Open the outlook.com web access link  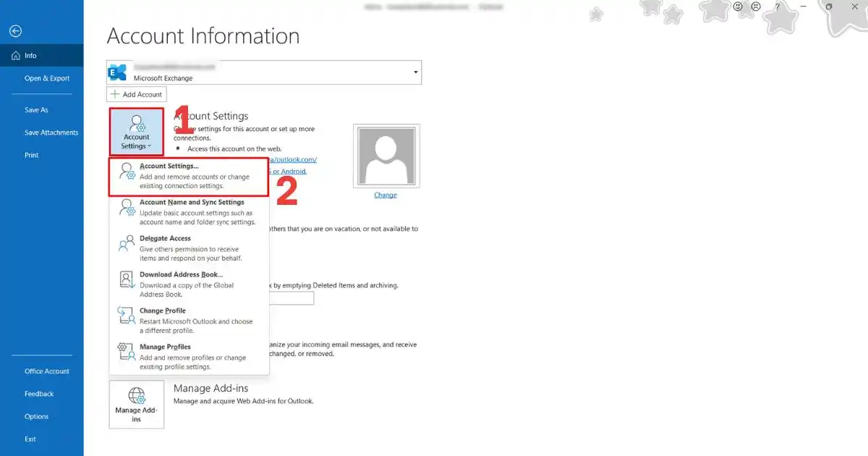[x=292, y=159]
